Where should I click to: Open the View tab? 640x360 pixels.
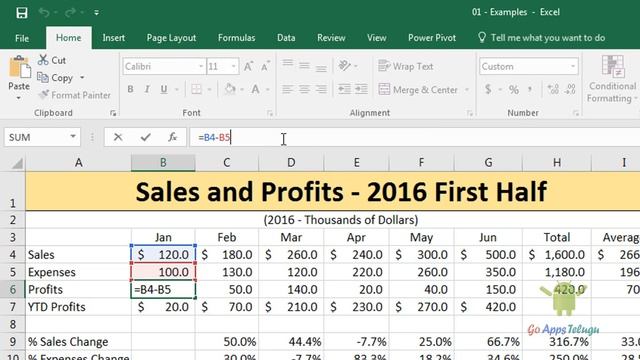(x=376, y=38)
